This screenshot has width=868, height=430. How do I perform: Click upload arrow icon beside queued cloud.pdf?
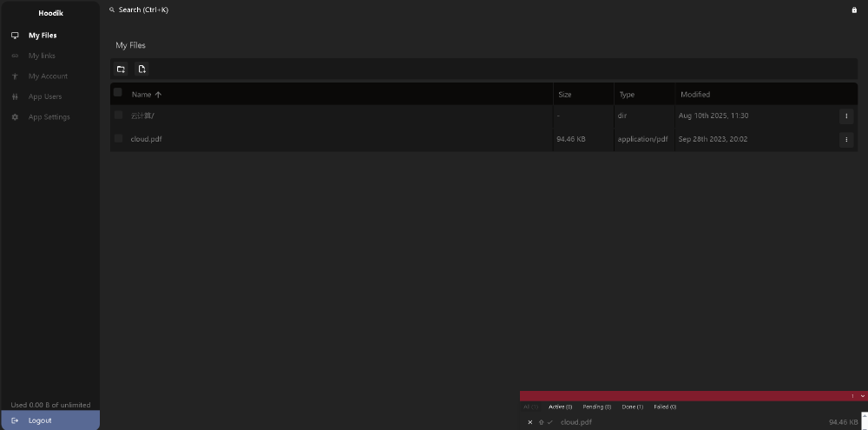[541, 422]
